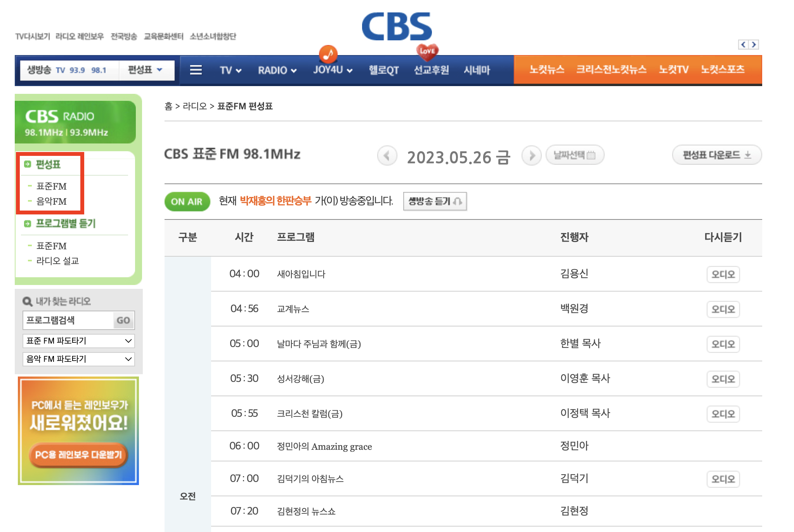The height and width of the screenshot is (532, 794).
Task: Click 생방송 듣기 button
Action: click(x=435, y=201)
